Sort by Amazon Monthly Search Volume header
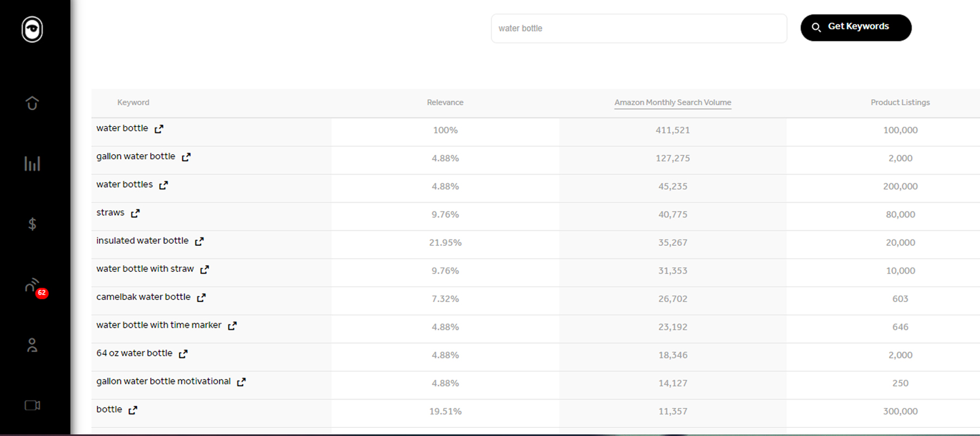The image size is (980, 436). click(x=672, y=102)
